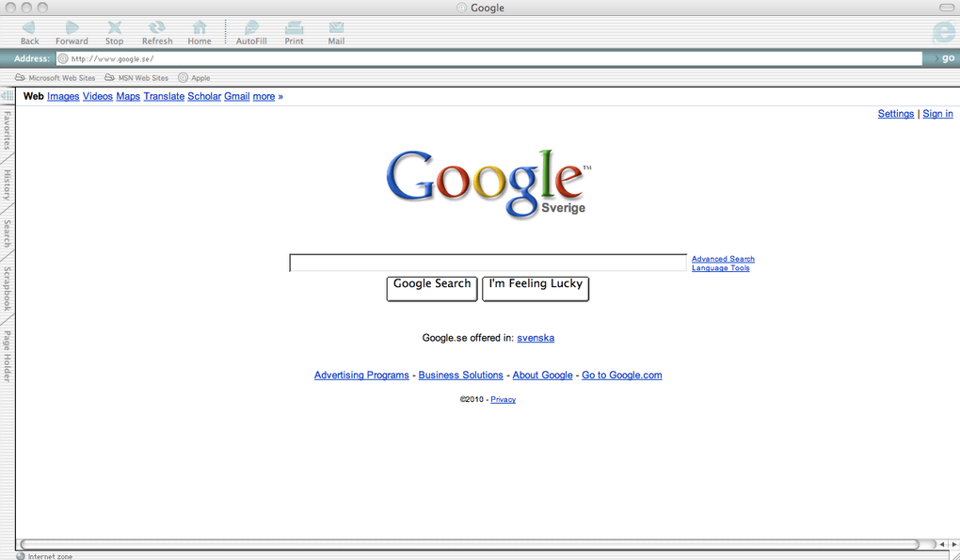
Task: Open the Favorites side tab
Action: [x=7, y=131]
